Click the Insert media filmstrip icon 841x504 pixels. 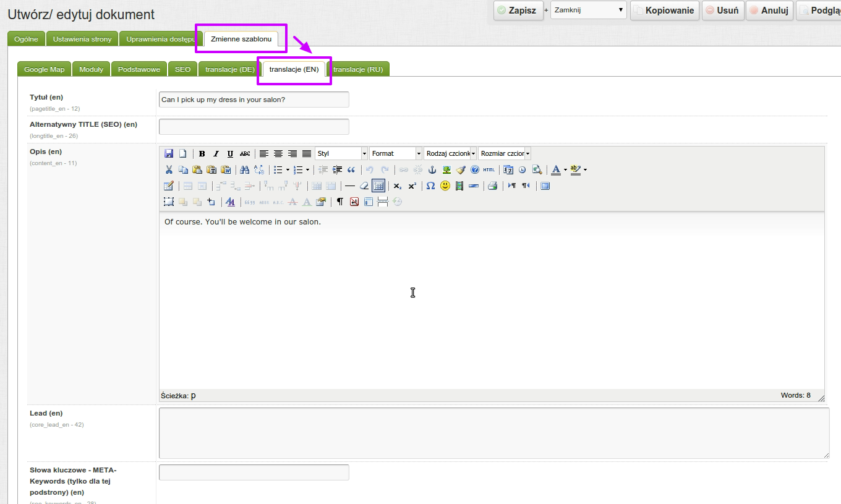[459, 186]
